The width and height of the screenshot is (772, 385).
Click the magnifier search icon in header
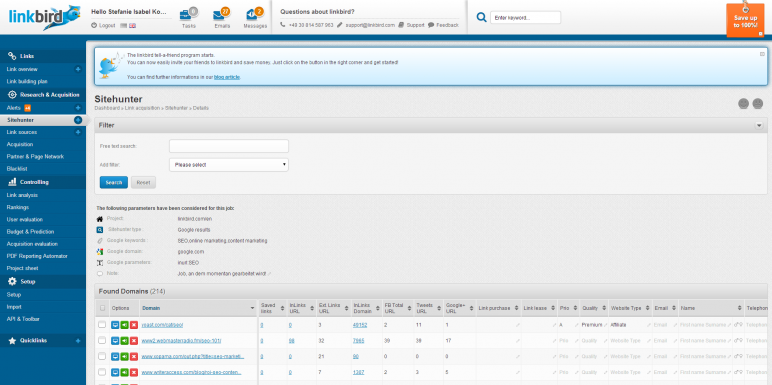[x=481, y=18]
